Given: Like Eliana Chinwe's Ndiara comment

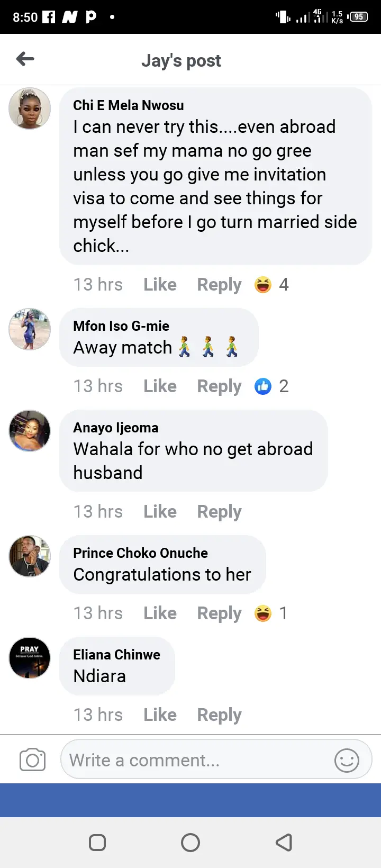Looking at the screenshot, I should click(x=160, y=715).
